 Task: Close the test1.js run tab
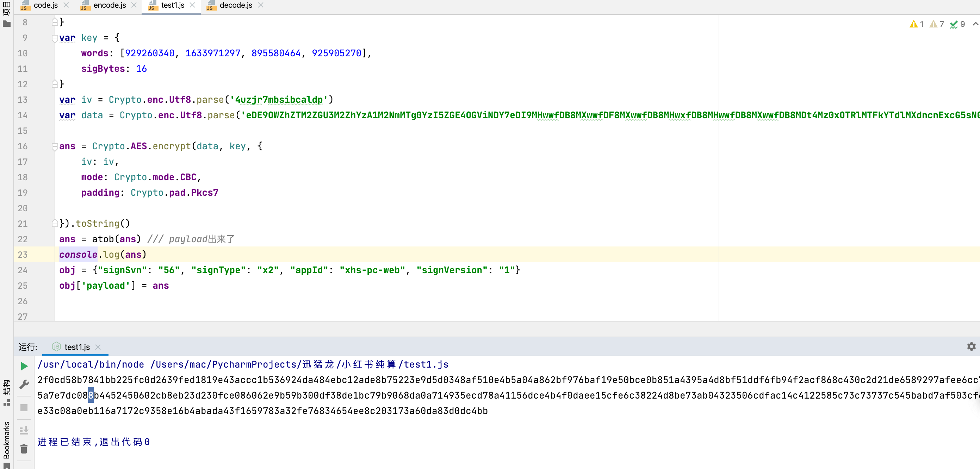[x=98, y=347]
